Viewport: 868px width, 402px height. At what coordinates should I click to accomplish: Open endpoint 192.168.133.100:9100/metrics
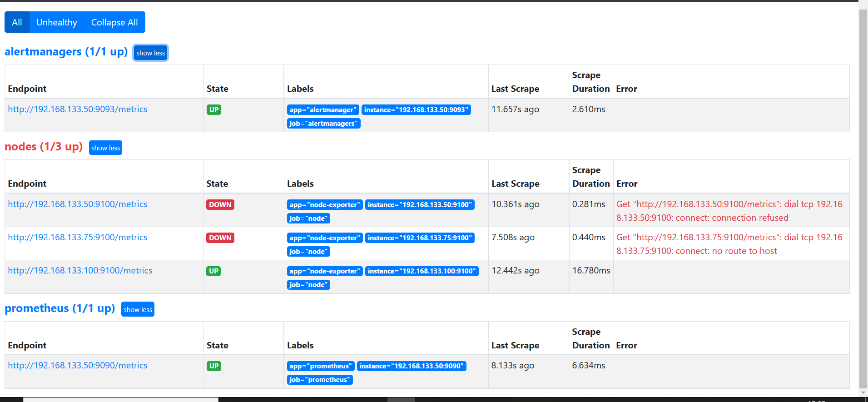click(80, 270)
